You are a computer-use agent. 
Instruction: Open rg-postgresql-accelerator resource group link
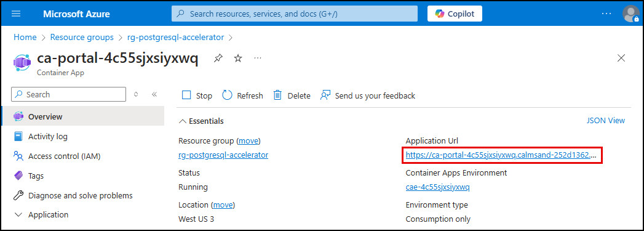223,155
